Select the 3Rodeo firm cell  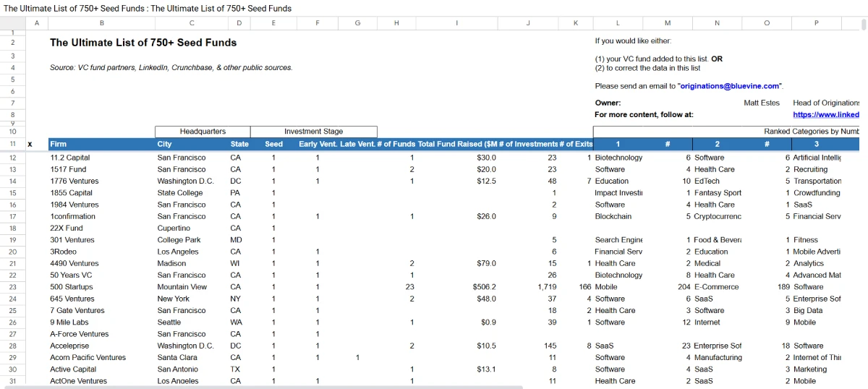(x=101, y=252)
